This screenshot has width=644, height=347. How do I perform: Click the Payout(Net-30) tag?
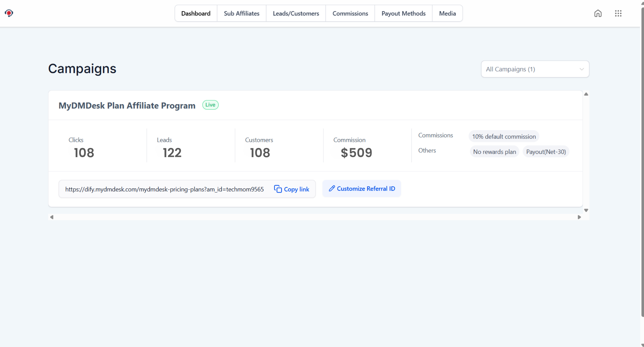(546, 152)
